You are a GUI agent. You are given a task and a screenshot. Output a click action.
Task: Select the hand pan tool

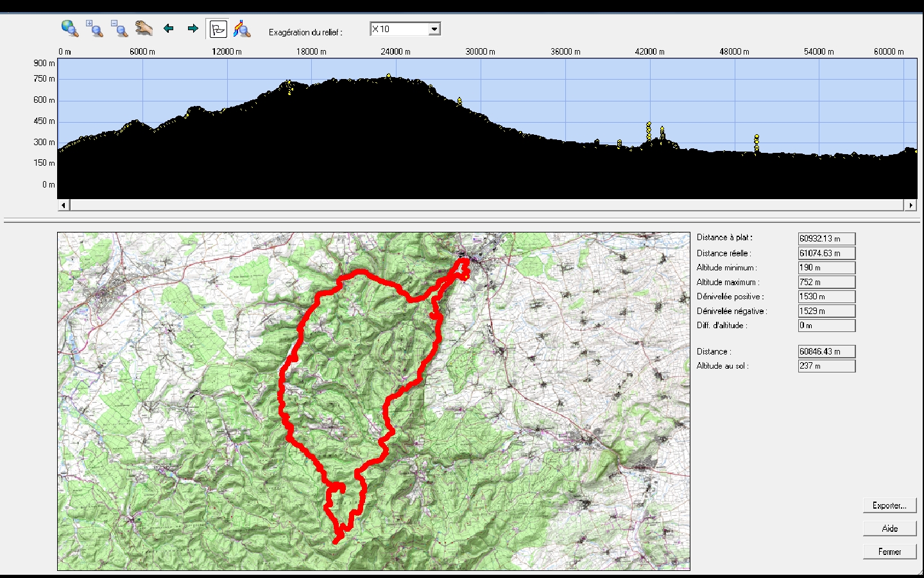[144, 28]
